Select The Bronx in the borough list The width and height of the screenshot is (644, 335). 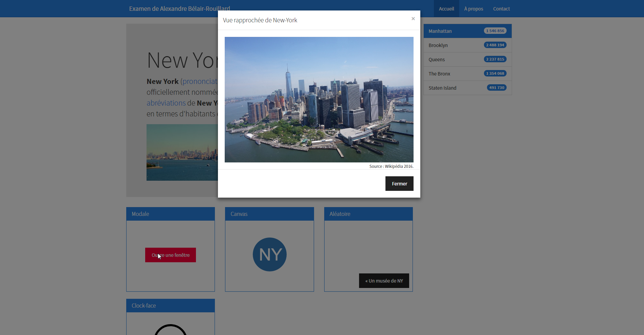(467, 73)
